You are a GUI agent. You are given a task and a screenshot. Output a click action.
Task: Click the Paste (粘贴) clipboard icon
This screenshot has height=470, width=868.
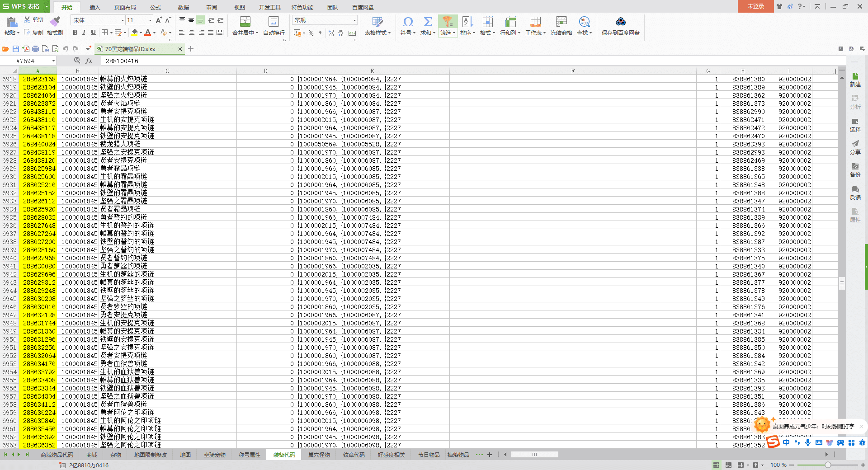[11, 22]
